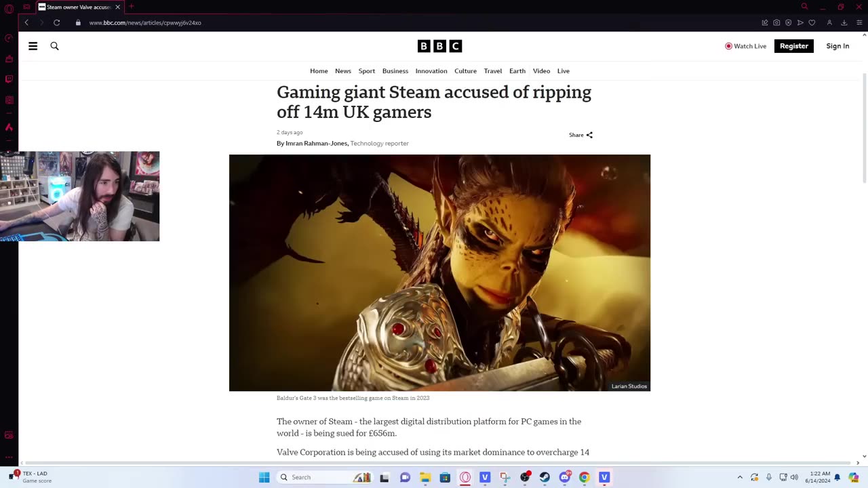Take a snapshot with camera icon
This screenshot has height=488, width=868.
tap(776, 22)
